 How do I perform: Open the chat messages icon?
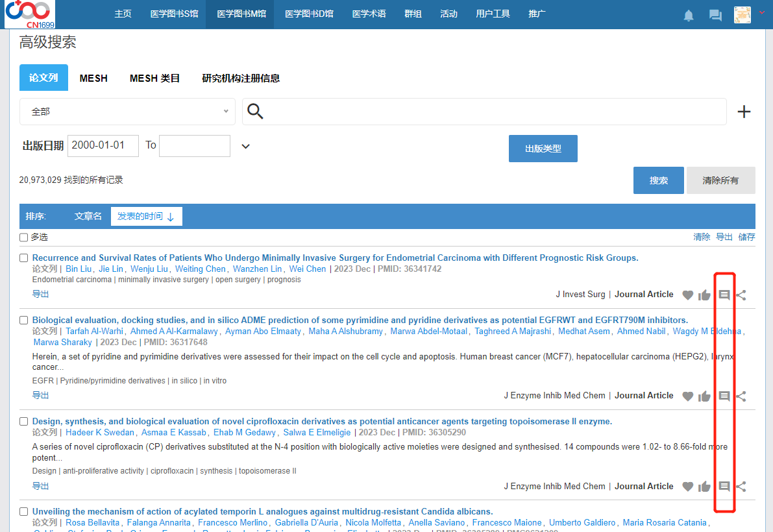coord(715,16)
